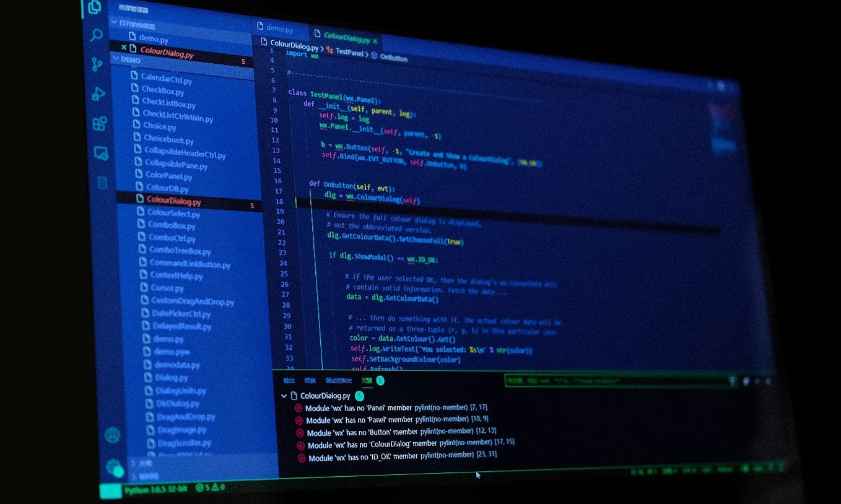Viewport: 841px width, 504px height.
Task: Collapse the ColourDialog.py problems group
Action: (x=284, y=396)
